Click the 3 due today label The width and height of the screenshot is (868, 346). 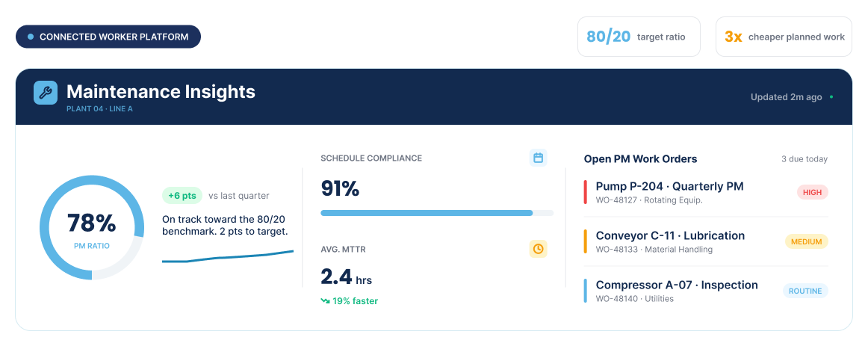point(805,159)
